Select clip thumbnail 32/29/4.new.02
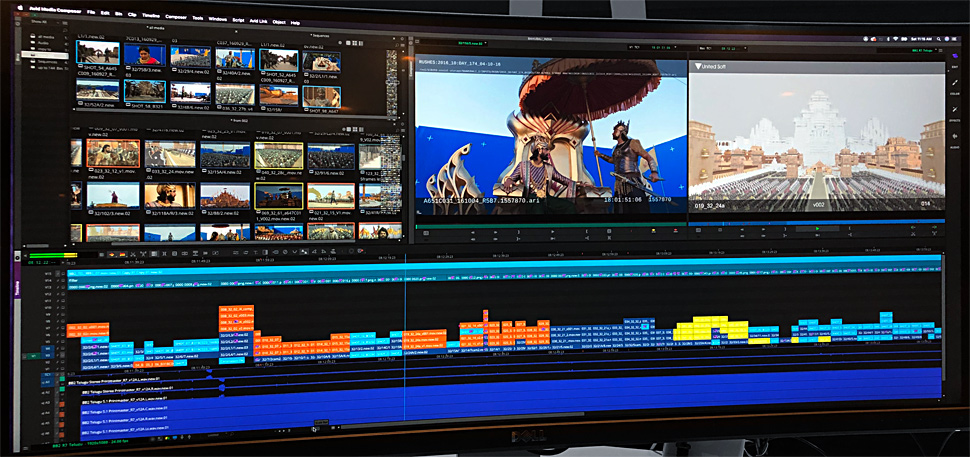This screenshot has height=457, width=970. [x=191, y=57]
